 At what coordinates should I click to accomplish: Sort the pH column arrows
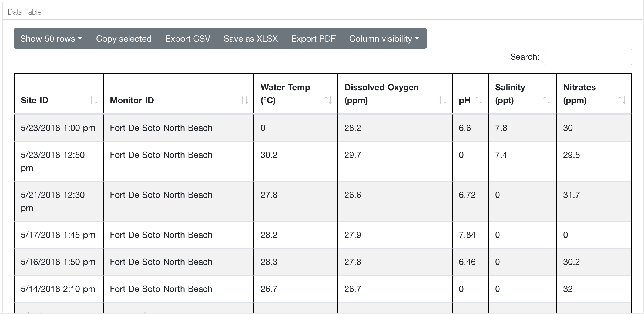point(479,100)
